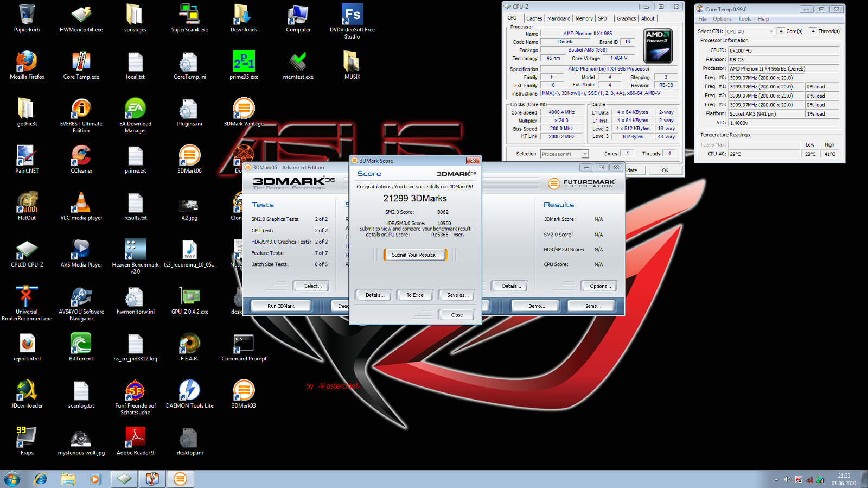Image resolution: width=868 pixels, height=488 pixels.
Task: Open Paint.NET desktop icon
Action: (27, 159)
